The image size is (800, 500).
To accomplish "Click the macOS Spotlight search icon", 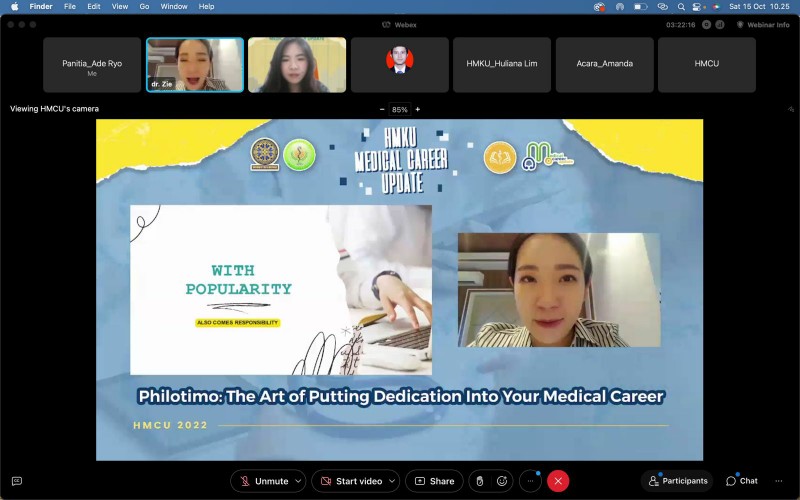I will (680, 6).
